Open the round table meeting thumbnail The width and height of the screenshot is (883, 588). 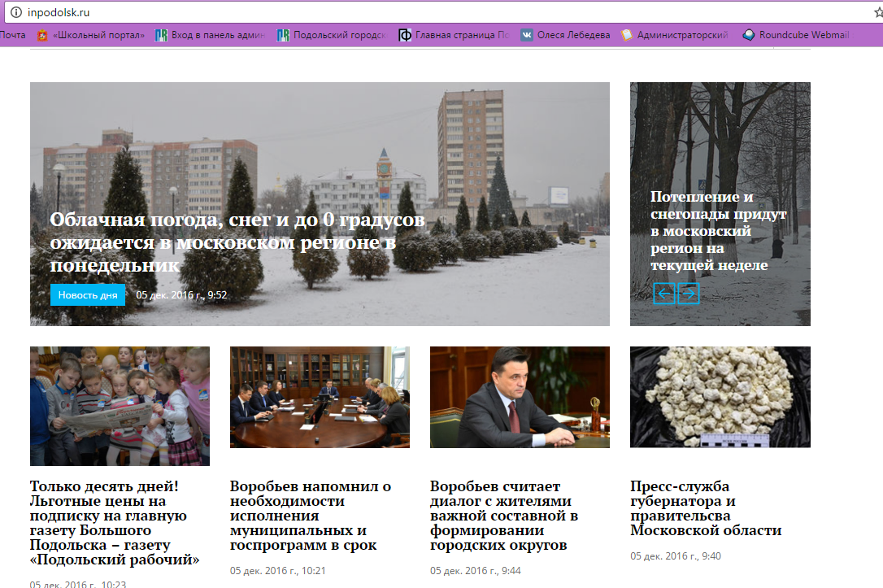(x=320, y=397)
